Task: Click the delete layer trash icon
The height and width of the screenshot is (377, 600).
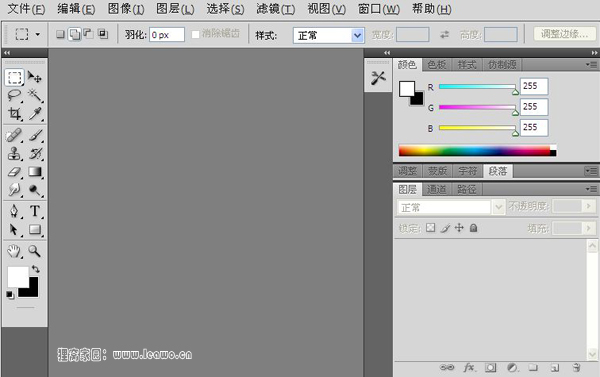Action: click(576, 367)
